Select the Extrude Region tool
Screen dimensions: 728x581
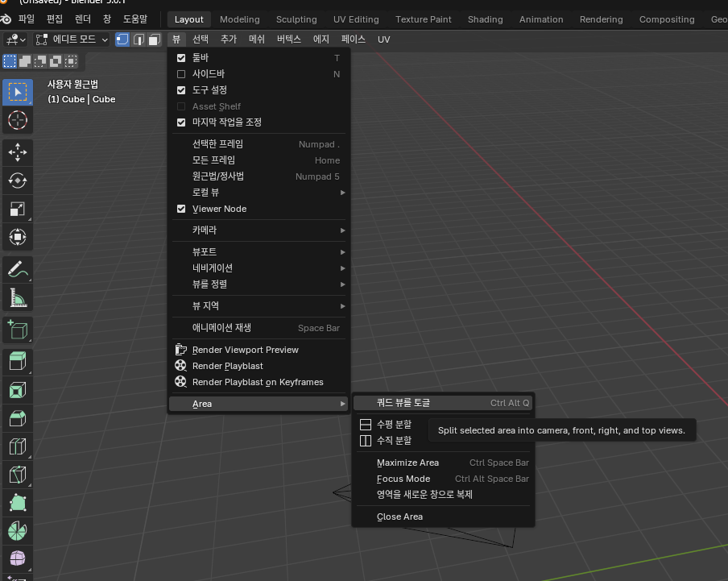click(x=18, y=361)
